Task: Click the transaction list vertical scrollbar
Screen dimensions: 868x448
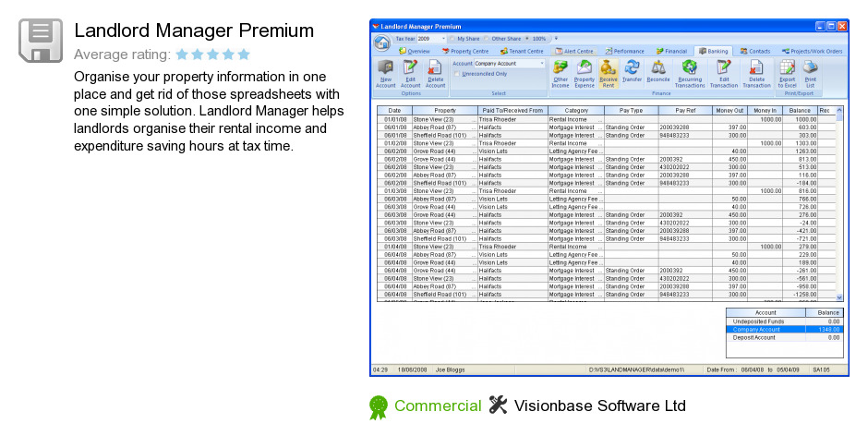Action: [x=839, y=204]
